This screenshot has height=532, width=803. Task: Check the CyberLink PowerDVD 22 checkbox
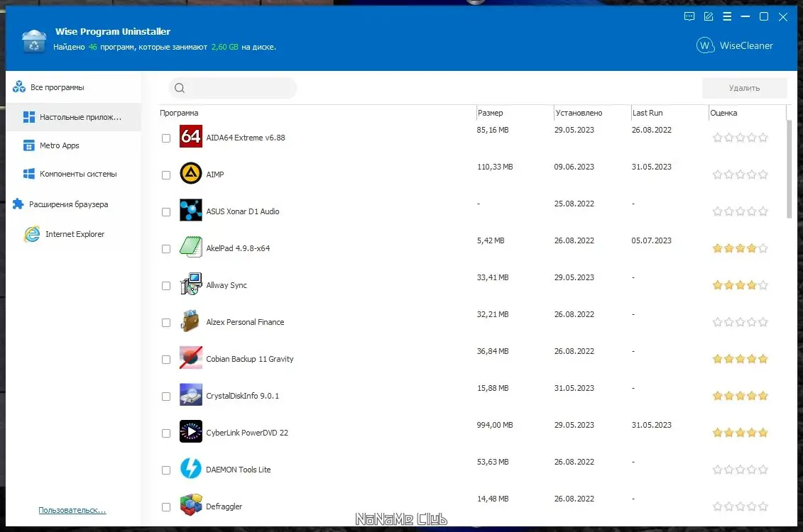[166, 433]
